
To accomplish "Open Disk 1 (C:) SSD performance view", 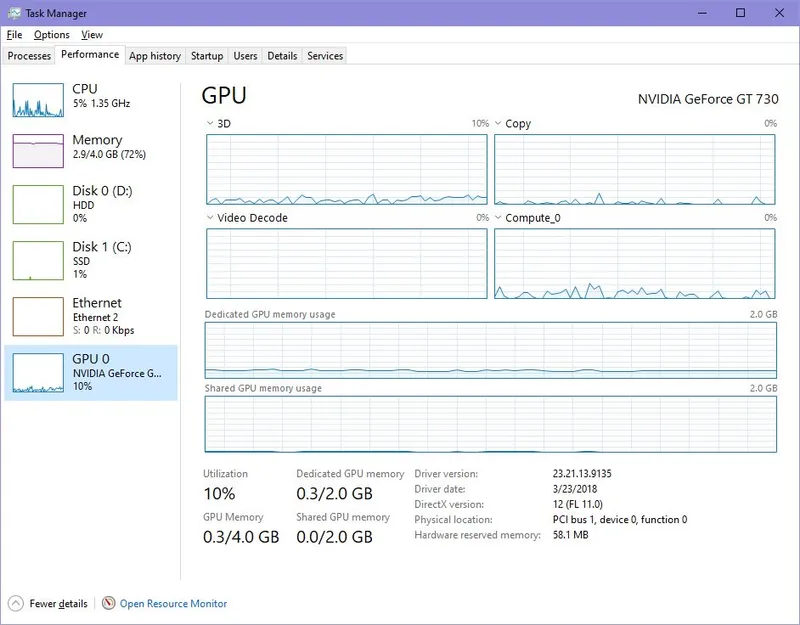I will click(x=91, y=260).
